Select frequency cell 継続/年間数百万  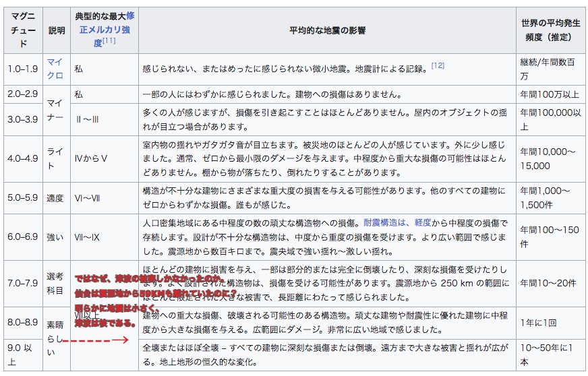tap(550, 69)
